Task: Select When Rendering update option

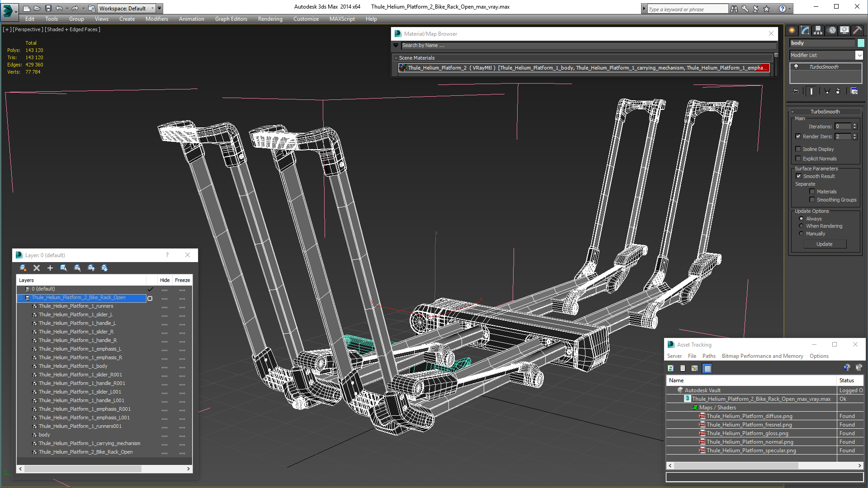Action: pyautogui.click(x=801, y=226)
